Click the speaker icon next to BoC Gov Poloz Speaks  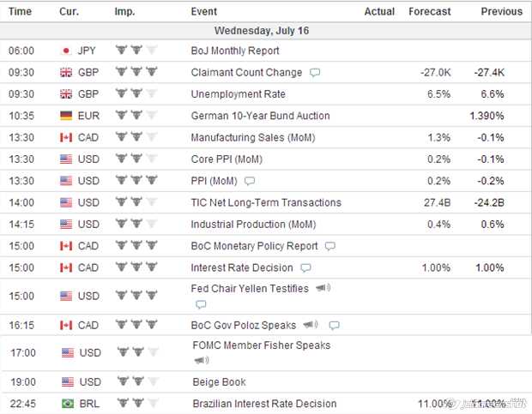[311, 325]
